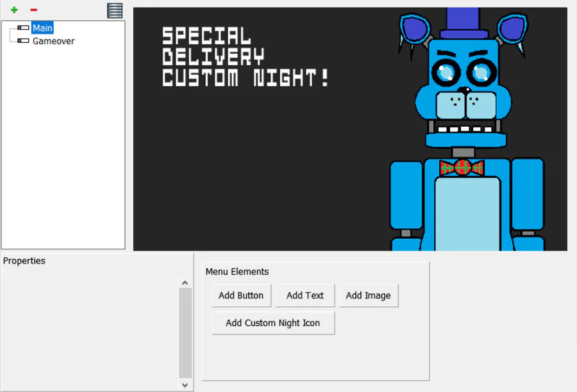The width and height of the screenshot is (577, 392).
Task: Click the Add Button button
Action: pos(241,295)
